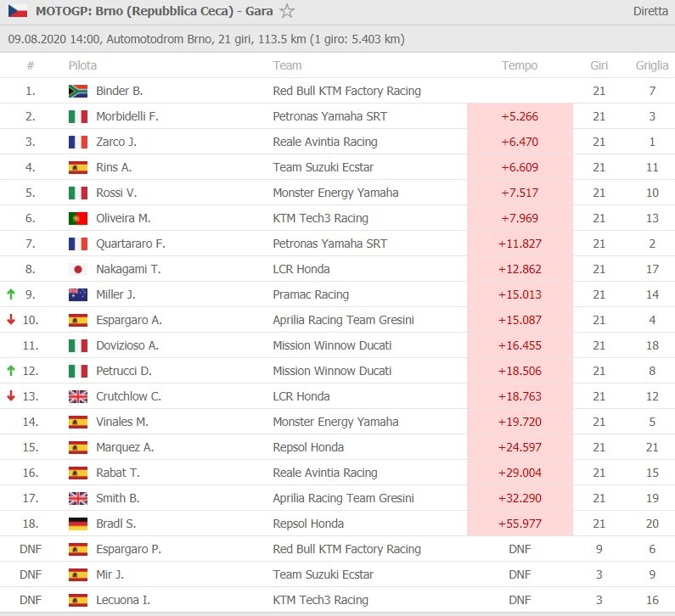This screenshot has width=675, height=616.
Task: Click the +11.827 time gap
Action: pyautogui.click(x=520, y=244)
